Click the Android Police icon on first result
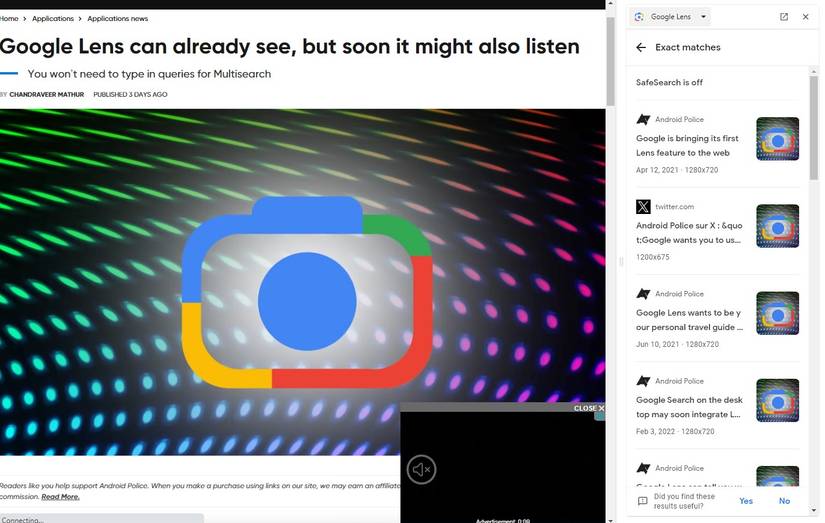Image resolution: width=825 pixels, height=523 pixels. pyautogui.click(x=643, y=119)
